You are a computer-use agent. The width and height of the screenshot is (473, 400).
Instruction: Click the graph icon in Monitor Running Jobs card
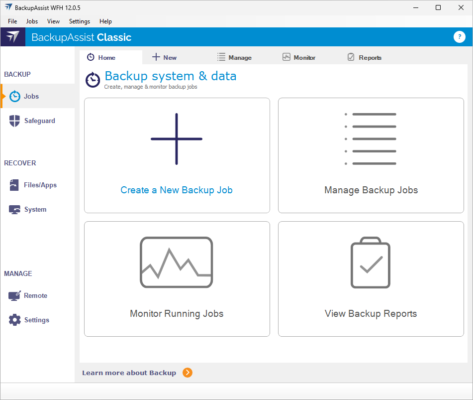(x=176, y=262)
